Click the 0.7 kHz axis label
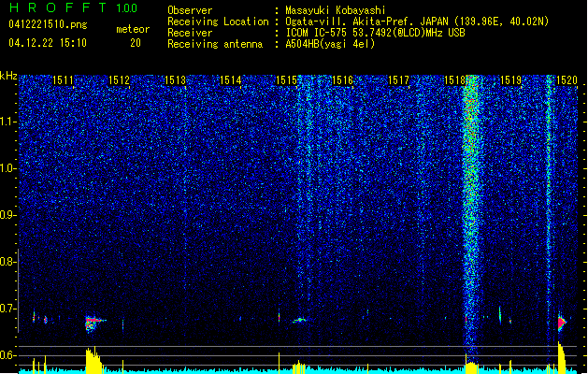 point(7,309)
